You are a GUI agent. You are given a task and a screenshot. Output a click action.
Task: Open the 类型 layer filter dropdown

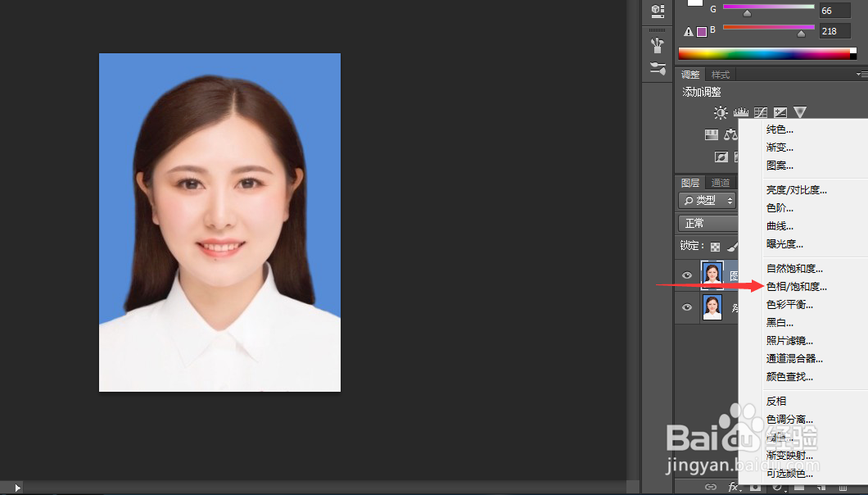[x=709, y=200]
